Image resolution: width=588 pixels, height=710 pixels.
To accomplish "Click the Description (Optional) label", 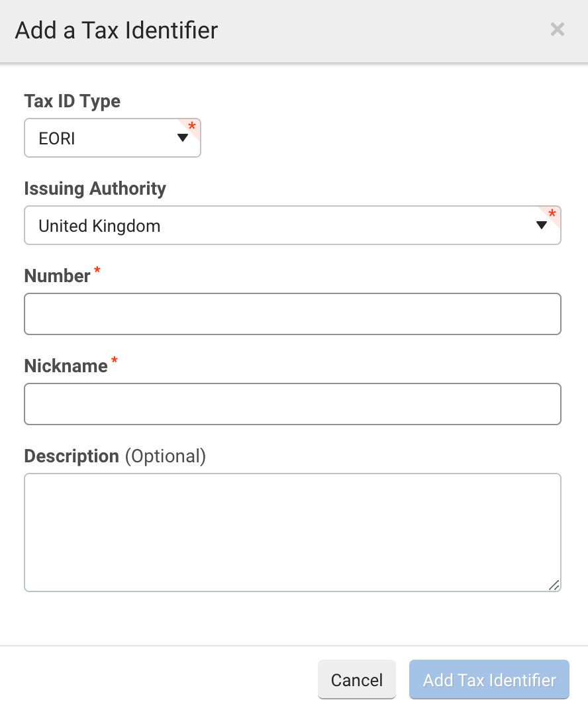I will 115,456.
